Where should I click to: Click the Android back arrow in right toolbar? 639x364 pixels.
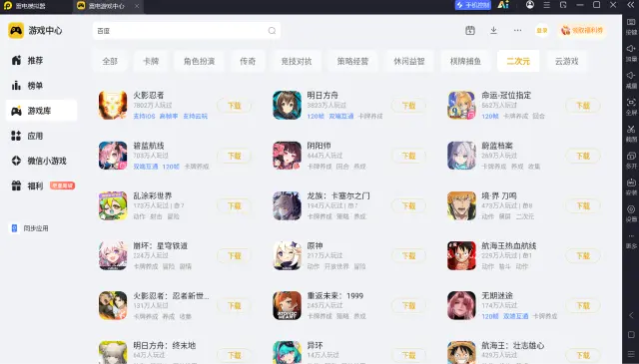point(631,315)
